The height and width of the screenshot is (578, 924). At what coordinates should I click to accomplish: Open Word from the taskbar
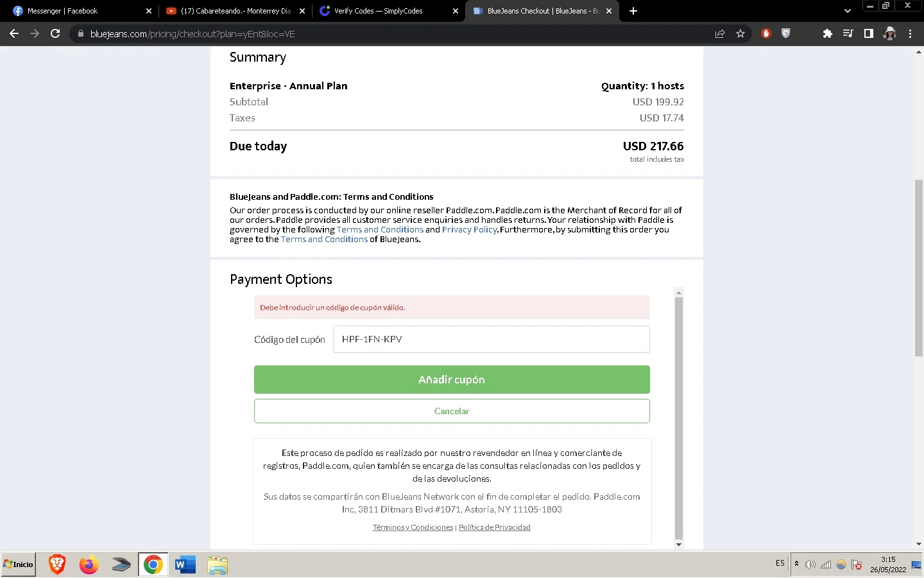click(185, 565)
